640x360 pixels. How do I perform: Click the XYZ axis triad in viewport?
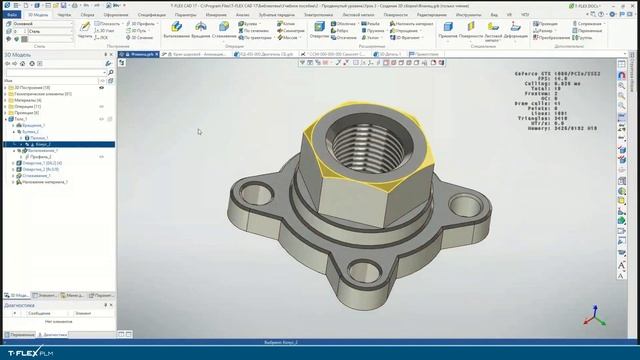coord(595,316)
